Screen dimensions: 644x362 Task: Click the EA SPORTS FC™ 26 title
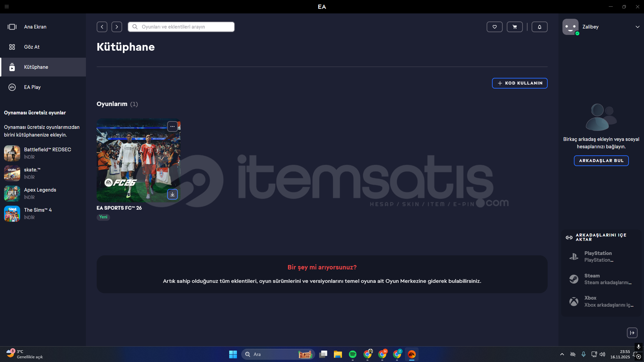point(119,208)
